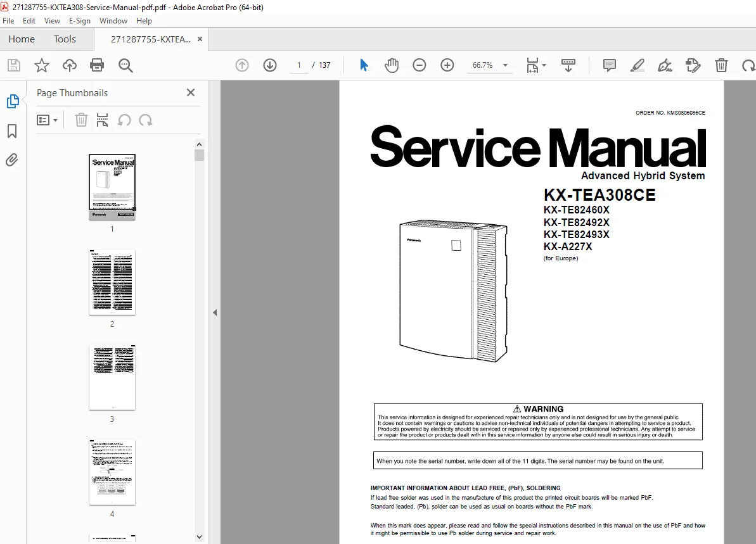Rotate thumbnail counterclockwise

click(124, 120)
